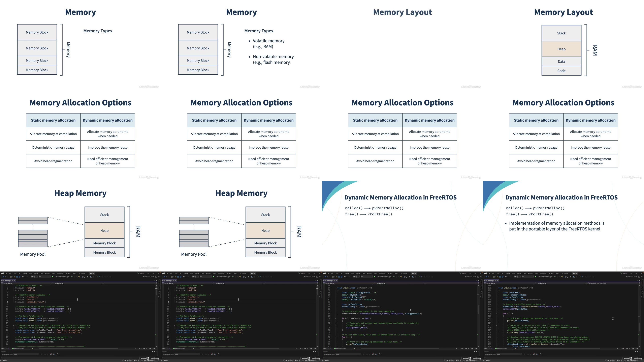Expand Show output from Build dropdown, vTask1 window
The height and width of the screenshot is (362, 644).
point(348,354)
